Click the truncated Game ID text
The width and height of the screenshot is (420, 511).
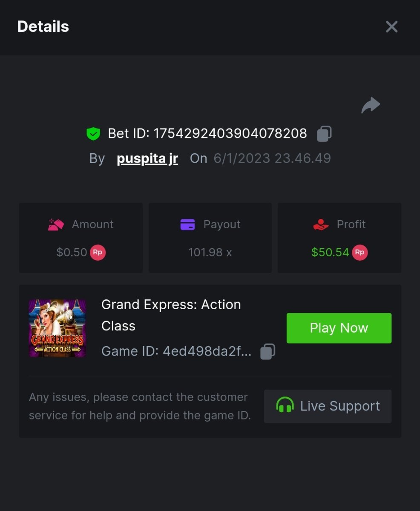176,352
